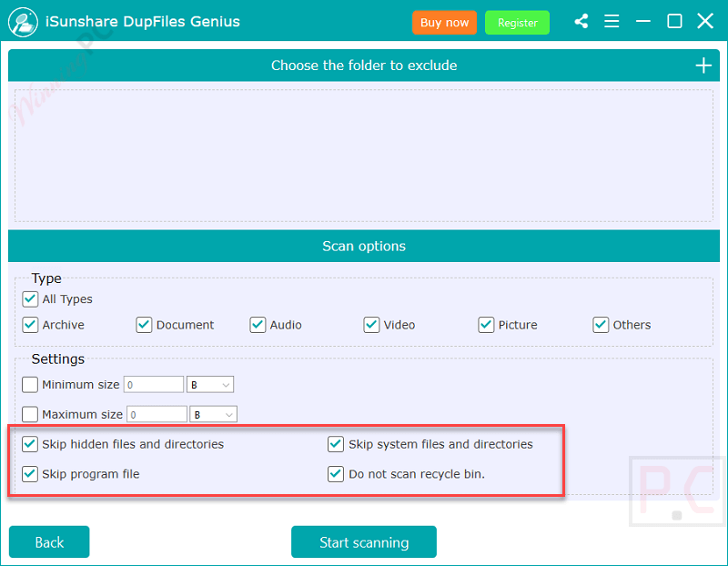Click the share icon in title bar
Viewport: 728px width, 566px height.
click(581, 21)
